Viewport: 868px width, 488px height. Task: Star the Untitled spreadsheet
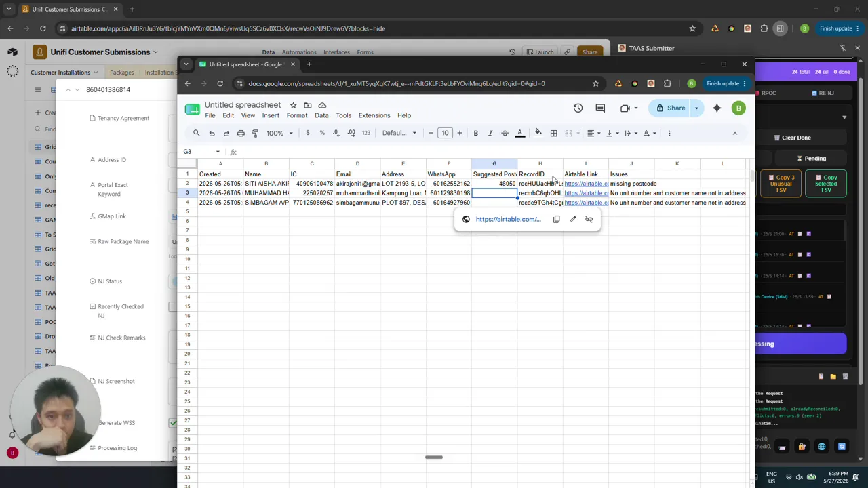[x=293, y=105]
